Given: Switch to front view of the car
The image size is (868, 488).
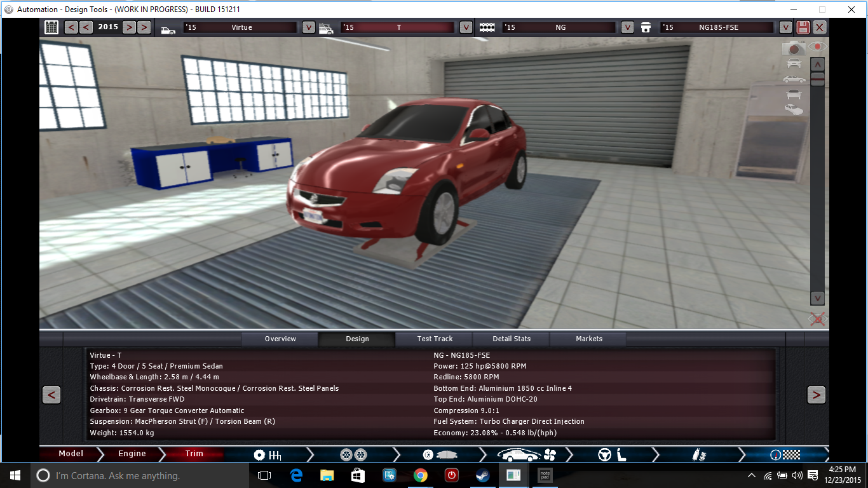Looking at the screenshot, I should point(794,63).
